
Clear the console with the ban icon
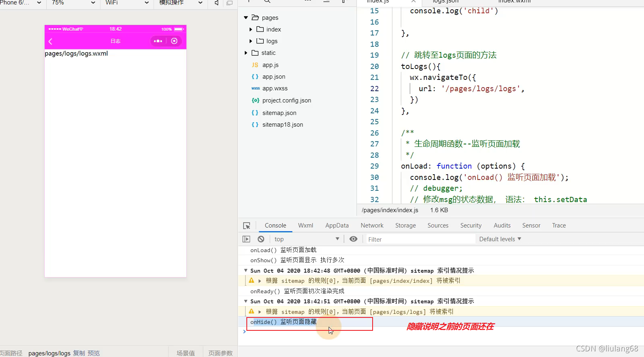(x=261, y=239)
